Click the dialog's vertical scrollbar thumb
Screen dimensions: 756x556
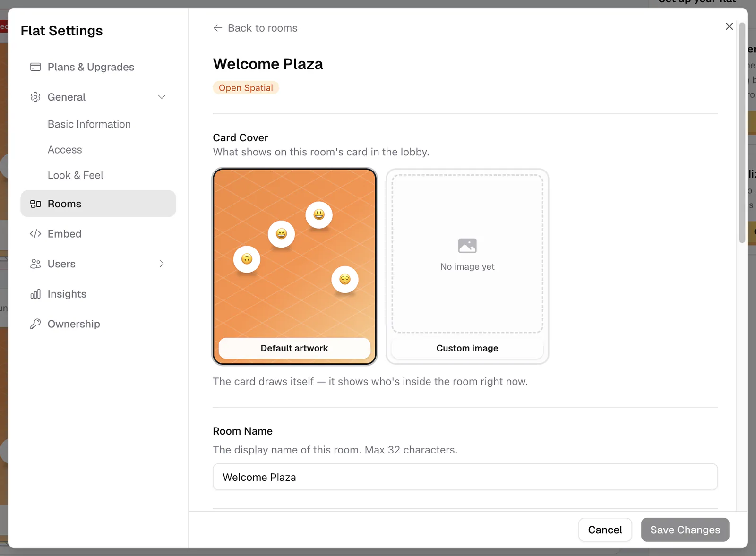[x=742, y=132]
